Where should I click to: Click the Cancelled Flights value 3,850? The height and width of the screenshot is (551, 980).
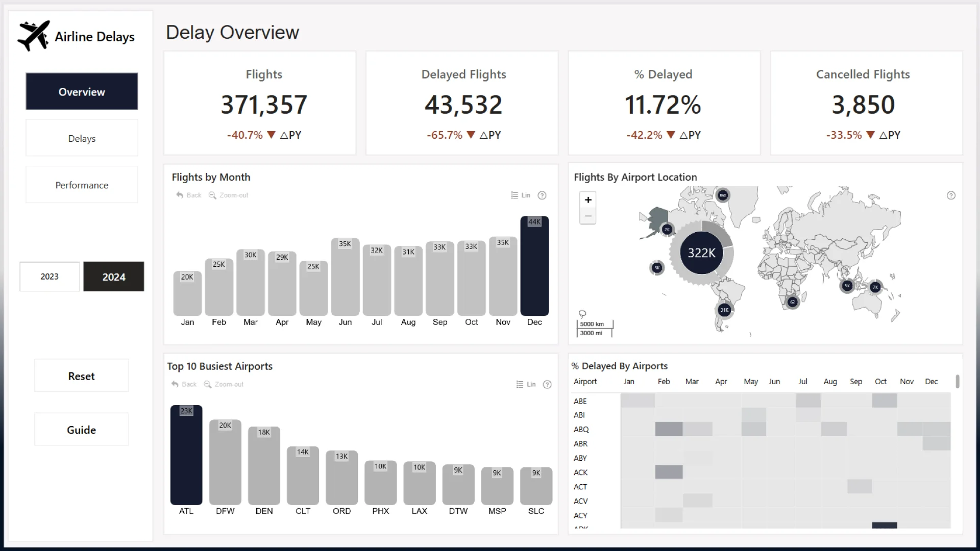point(863,105)
